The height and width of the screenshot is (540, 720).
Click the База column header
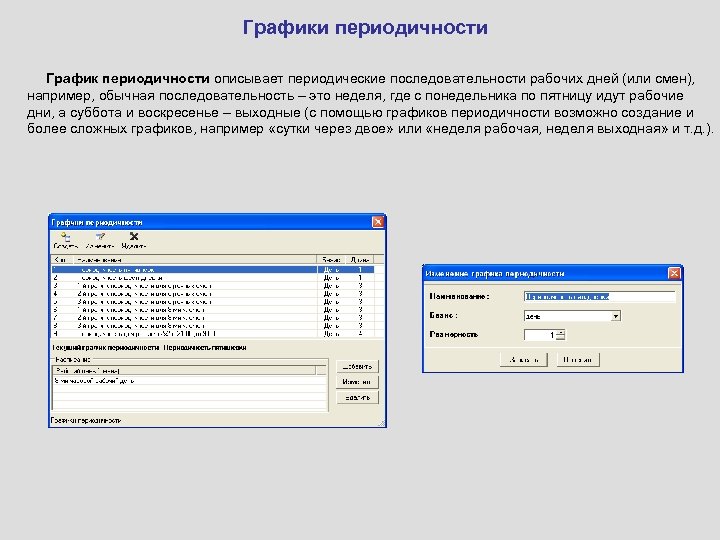(331, 260)
